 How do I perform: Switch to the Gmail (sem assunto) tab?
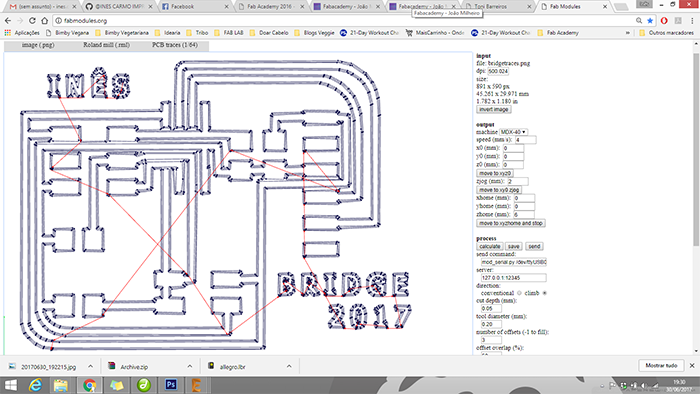pos(42,7)
